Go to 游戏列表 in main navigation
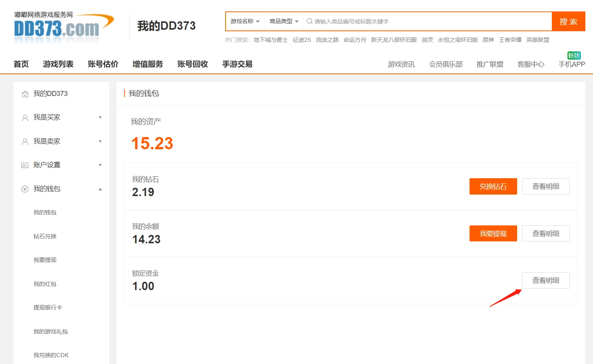Screen dimensions: 593x364 (x=58, y=64)
